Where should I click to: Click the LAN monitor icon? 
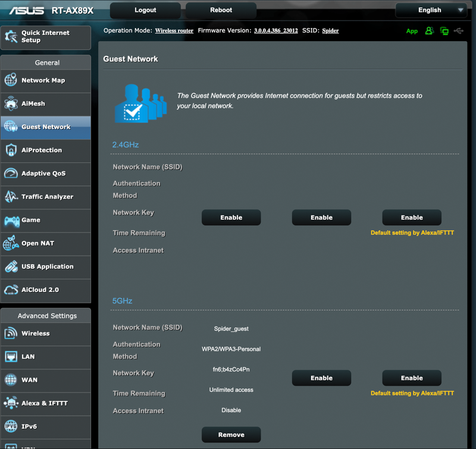[11, 356]
